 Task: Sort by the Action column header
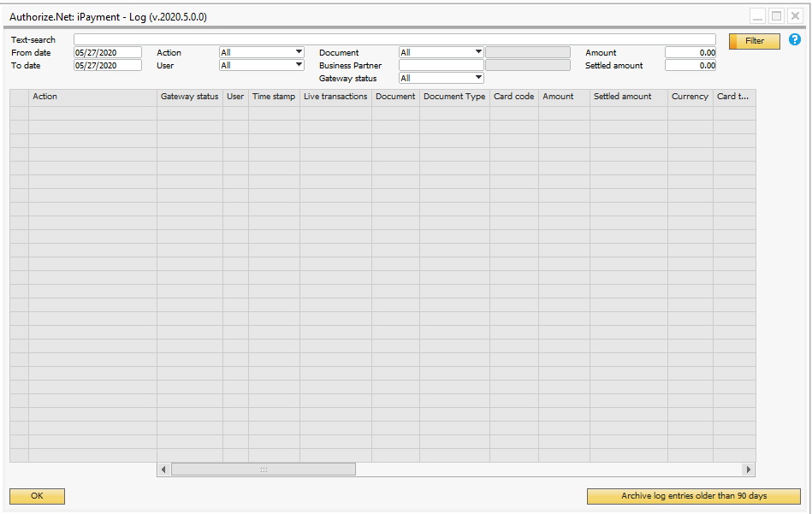[x=92, y=97]
